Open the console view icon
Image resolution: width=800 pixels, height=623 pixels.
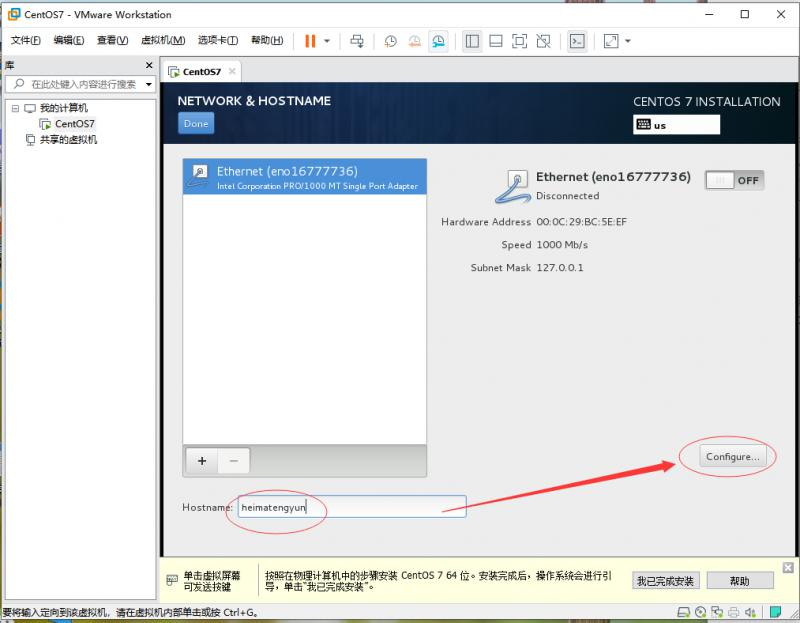(x=577, y=41)
